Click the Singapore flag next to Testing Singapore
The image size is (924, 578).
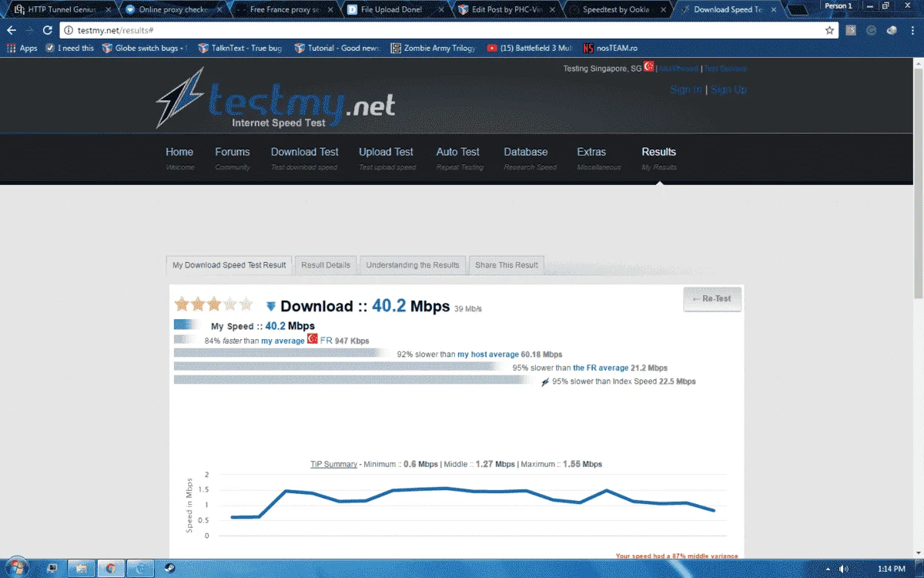(649, 67)
